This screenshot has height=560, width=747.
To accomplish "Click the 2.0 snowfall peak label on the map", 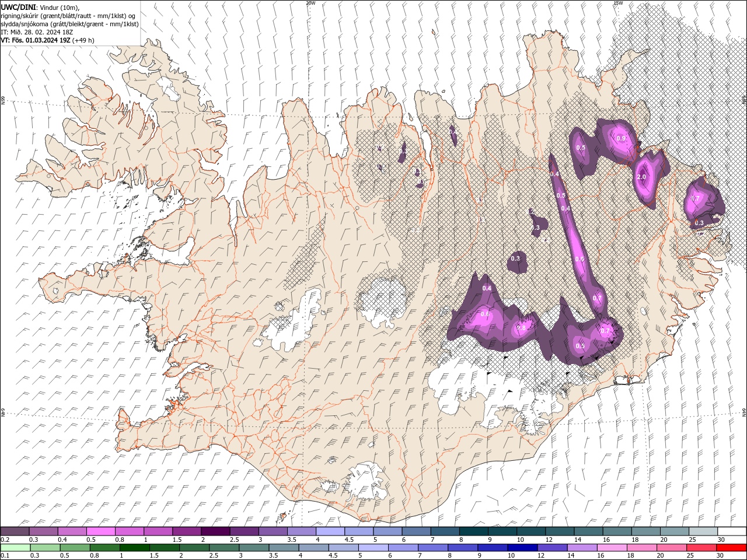I will 641,177.
